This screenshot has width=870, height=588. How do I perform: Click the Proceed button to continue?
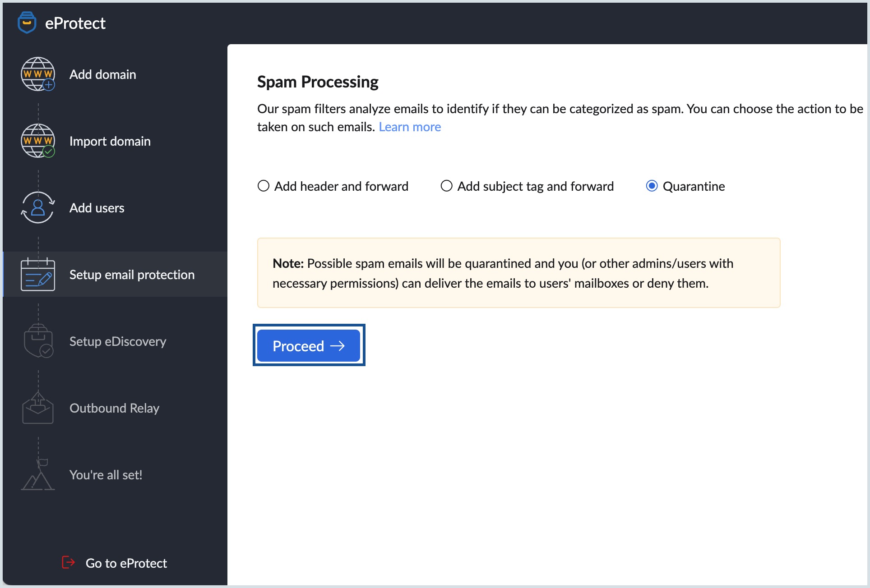(x=309, y=346)
